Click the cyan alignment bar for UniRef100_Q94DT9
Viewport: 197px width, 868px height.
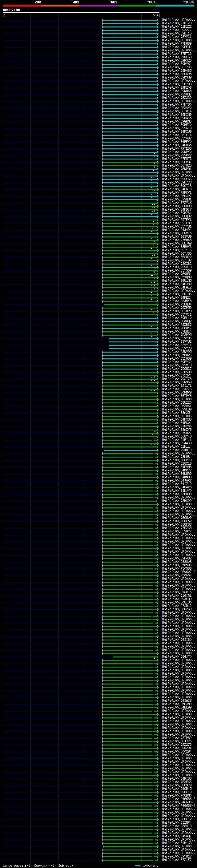coord(131,450)
